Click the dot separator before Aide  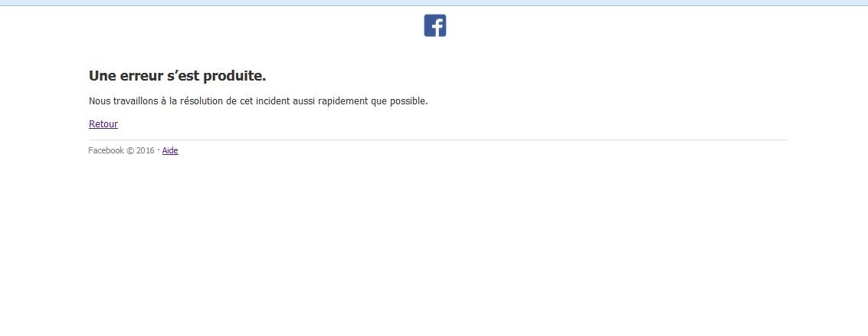tap(159, 150)
